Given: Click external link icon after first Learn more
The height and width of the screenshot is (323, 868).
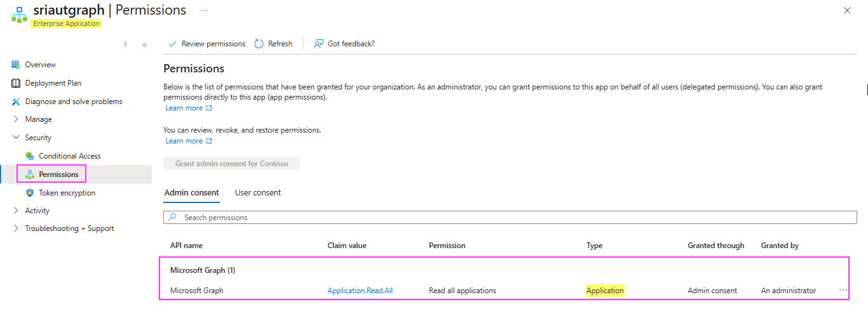Looking at the screenshot, I should pos(210,108).
